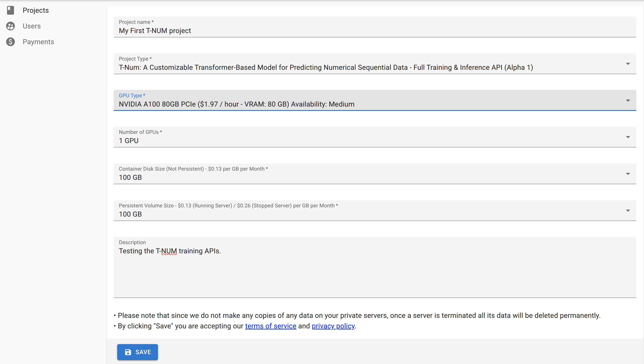Click the Projects book icon in sidebar
Screen dimensions: 644x364
[10, 10]
